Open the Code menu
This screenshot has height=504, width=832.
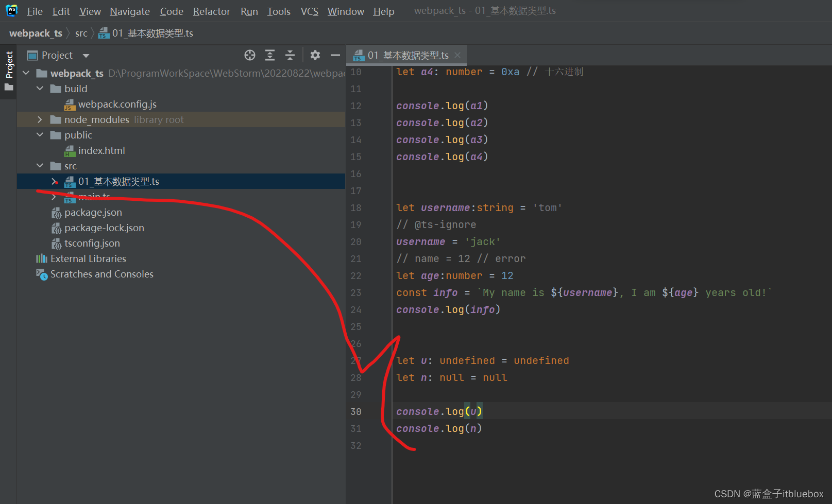coord(172,11)
